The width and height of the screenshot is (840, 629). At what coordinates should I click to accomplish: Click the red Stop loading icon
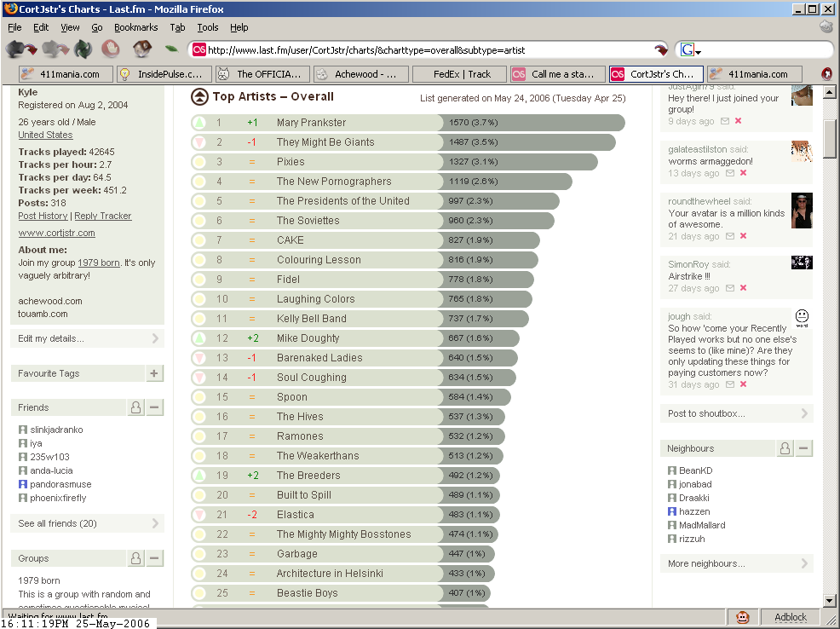[x=110, y=49]
